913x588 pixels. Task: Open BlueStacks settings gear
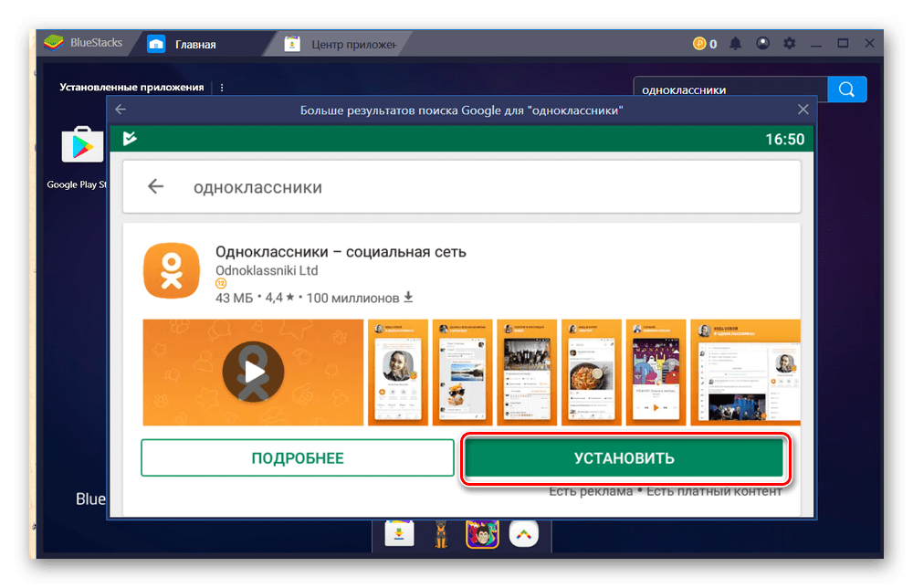pos(790,43)
